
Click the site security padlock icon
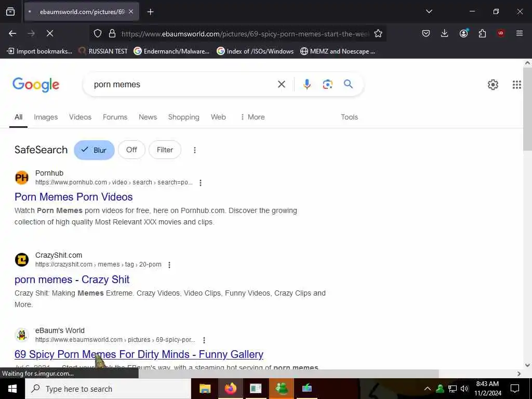(112, 33)
